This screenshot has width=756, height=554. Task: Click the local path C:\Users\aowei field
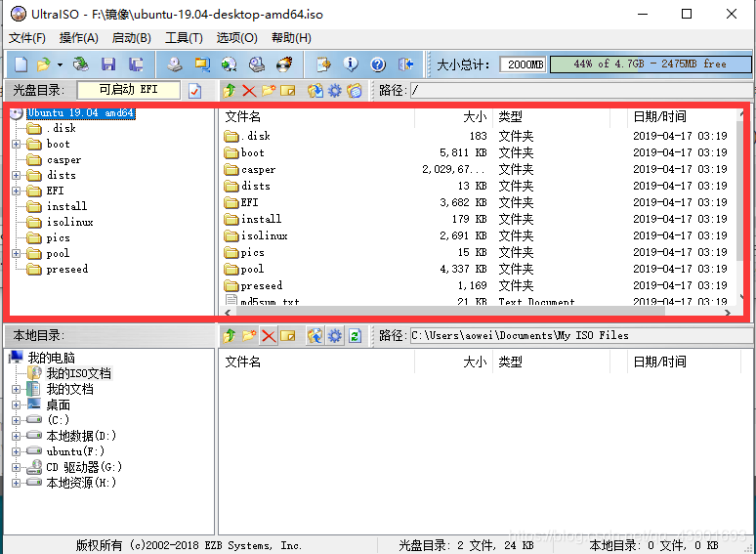(581, 335)
